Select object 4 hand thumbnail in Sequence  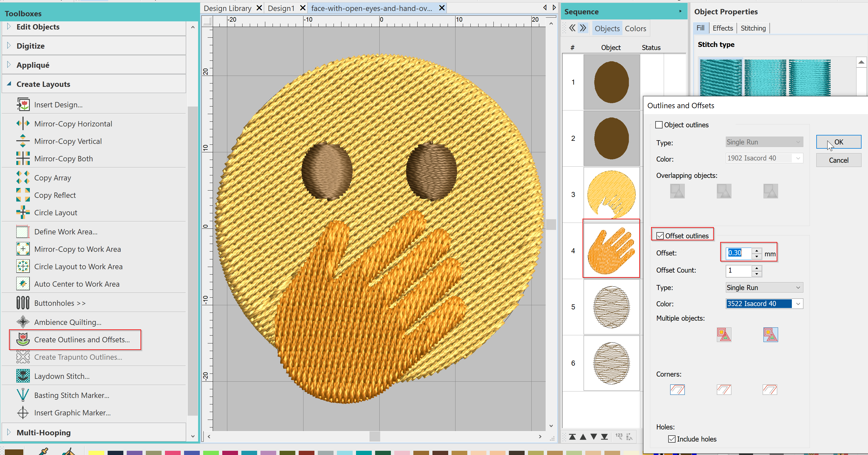click(611, 250)
